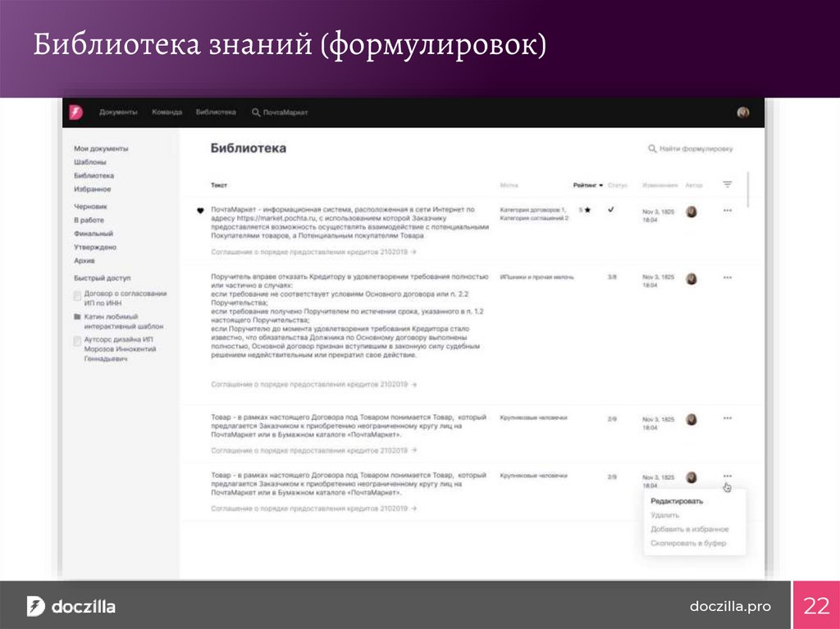Select Мои документы in the sidebar
Image resolution: width=840 pixels, height=629 pixels.
101,148
